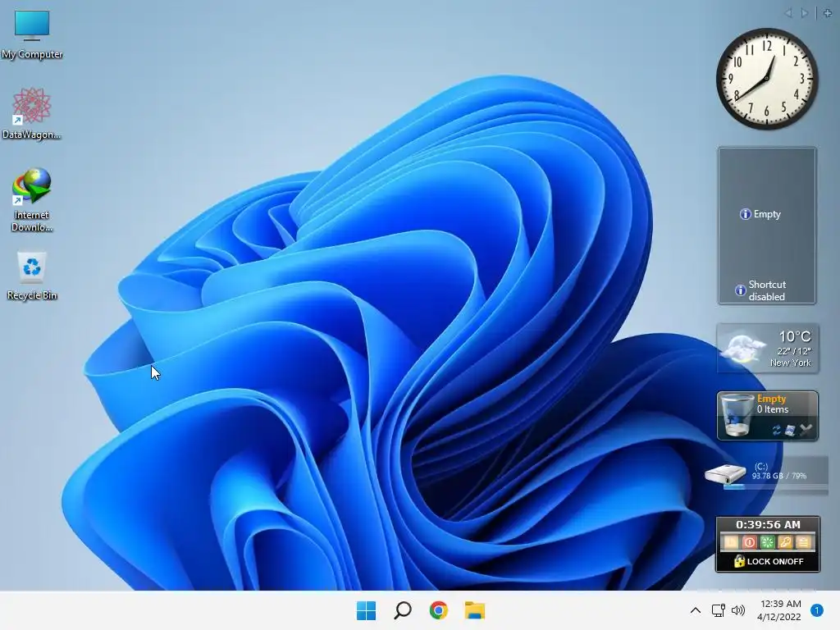840x630 pixels.
Task: Show hidden system tray icons
Action: (x=696, y=610)
